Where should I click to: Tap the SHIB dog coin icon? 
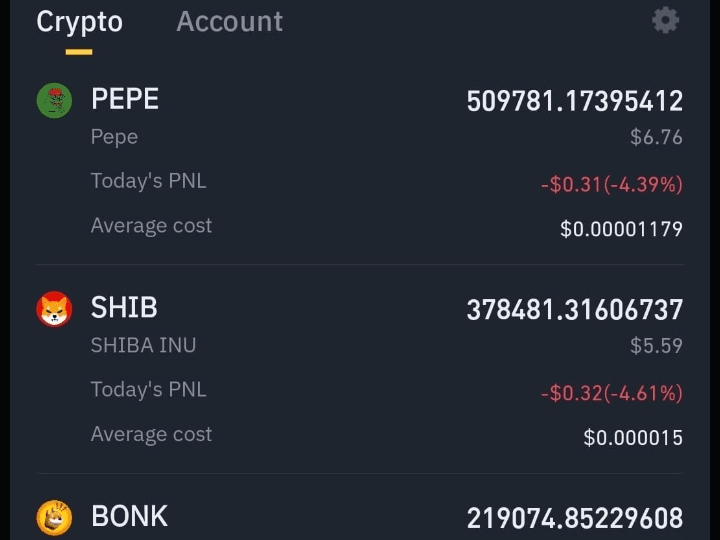[54, 309]
